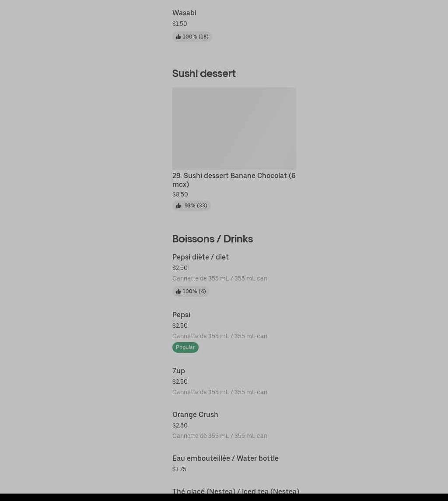448x501 pixels.
Task: Click the 100% (18) rating text
Action: (x=196, y=37)
